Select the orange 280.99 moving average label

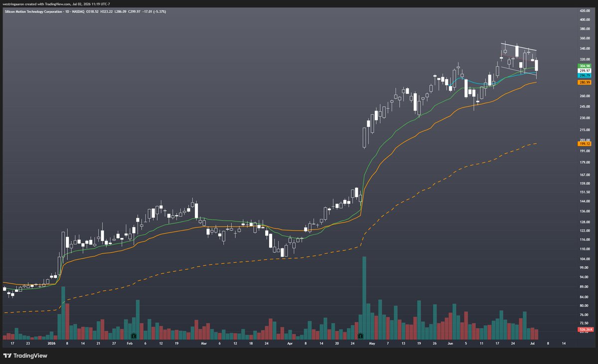pyautogui.click(x=584, y=83)
